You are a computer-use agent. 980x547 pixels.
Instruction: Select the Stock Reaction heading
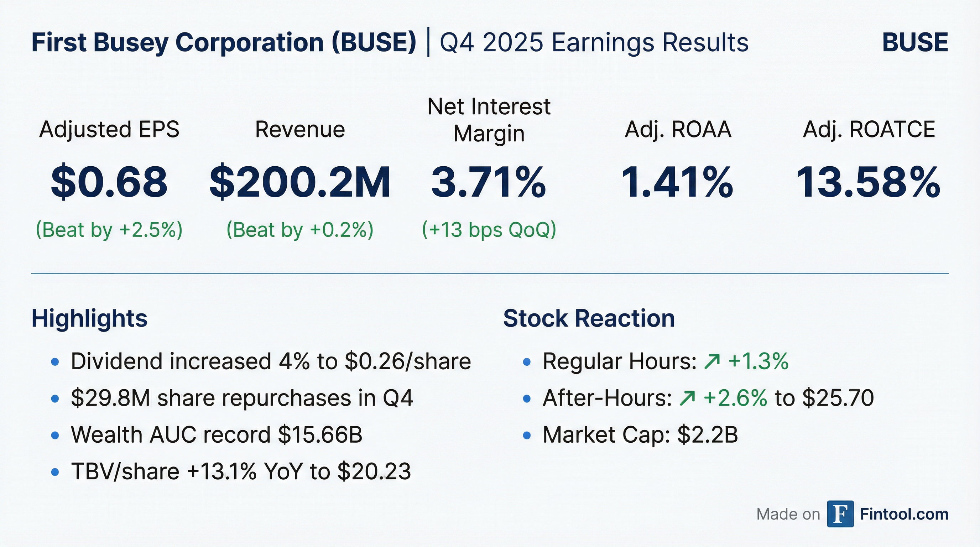(x=589, y=318)
